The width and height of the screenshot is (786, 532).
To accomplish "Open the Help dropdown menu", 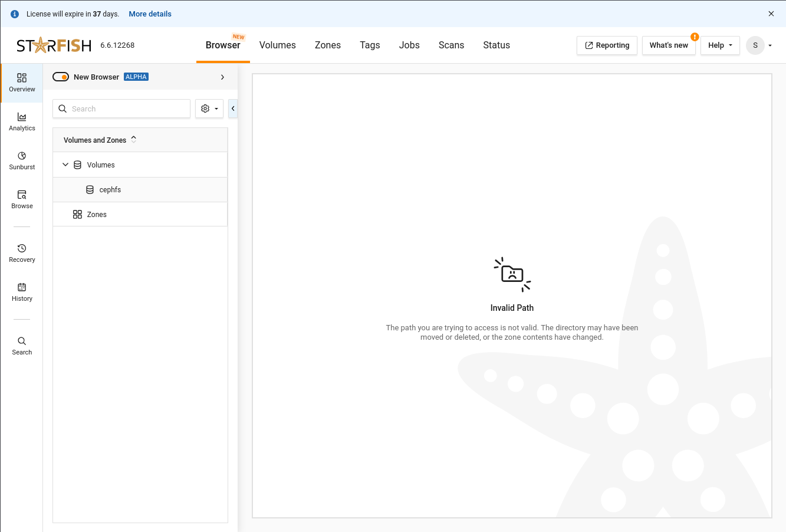I will pos(720,45).
